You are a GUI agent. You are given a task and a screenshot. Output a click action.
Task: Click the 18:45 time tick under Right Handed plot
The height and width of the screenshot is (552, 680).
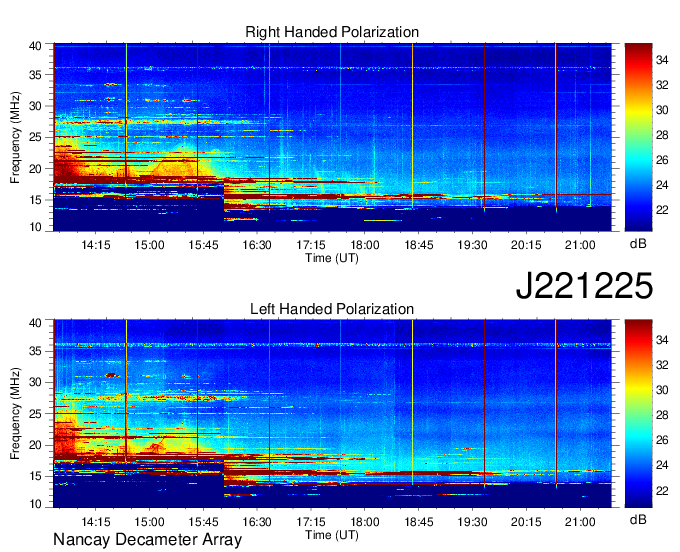pyautogui.click(x=418, y=245)
